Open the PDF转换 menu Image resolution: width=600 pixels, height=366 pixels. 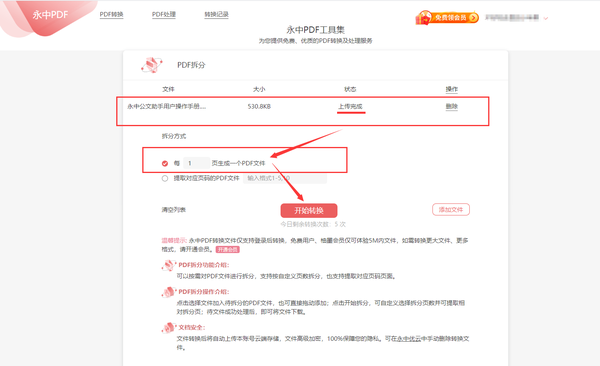(x=111, y=15)
